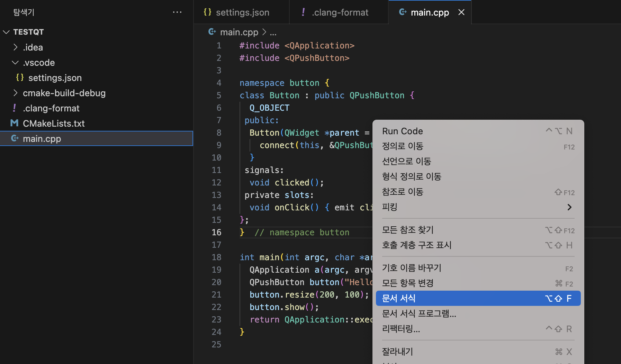Choose 참조로 이동 from the context menu
The width and height of the screenshot is (621, 364).
478,192
